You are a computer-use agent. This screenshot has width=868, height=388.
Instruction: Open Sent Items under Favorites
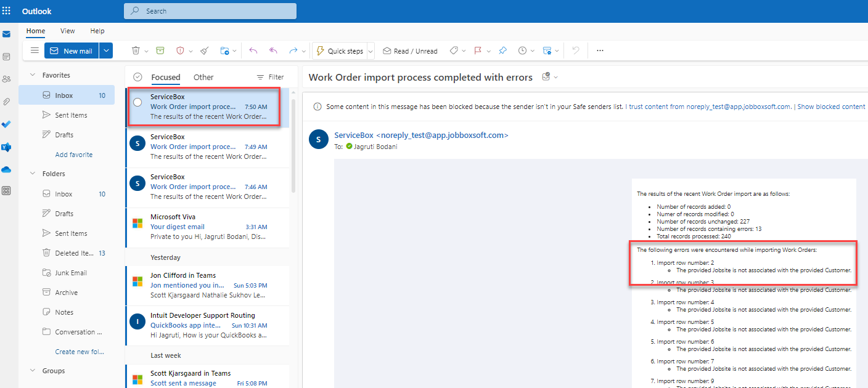[x=67, y=115]
